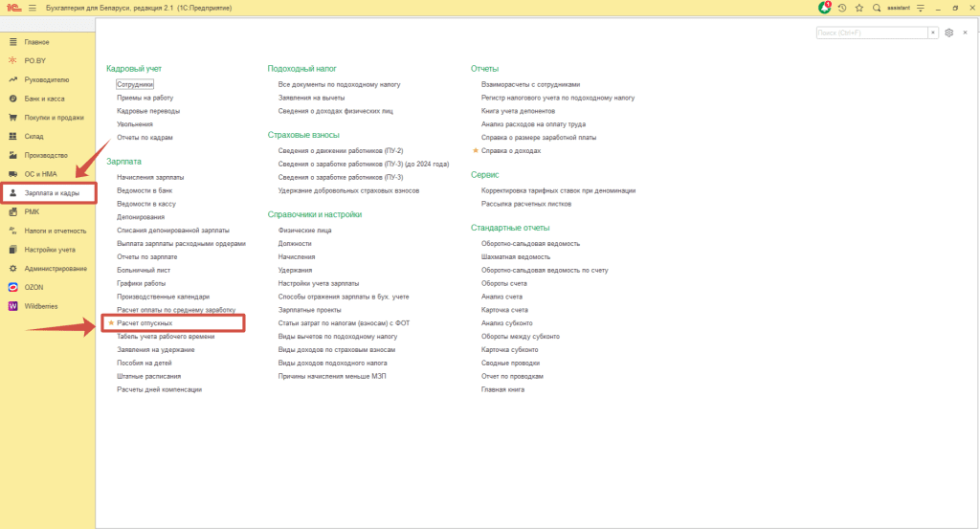Open the Производство factory icon
980x529 pixels.
pyautogui.click(x=12, y=155)
